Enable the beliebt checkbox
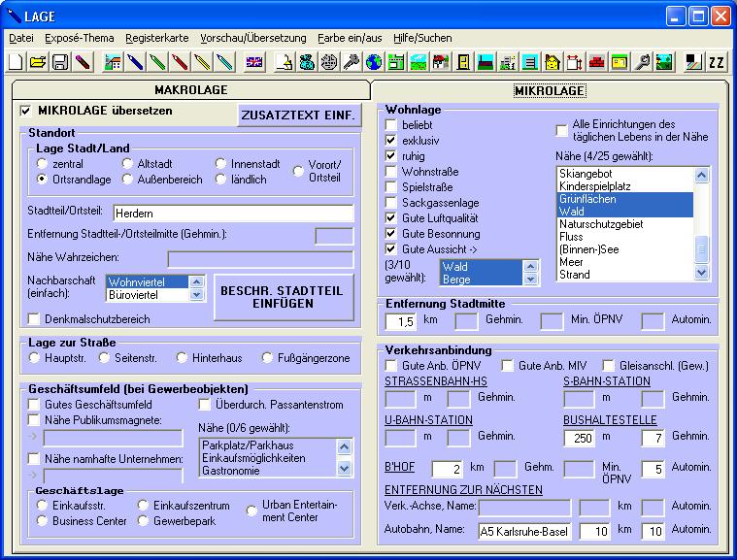The height and width of the screenshot is (560, 737). click(391, 125)
